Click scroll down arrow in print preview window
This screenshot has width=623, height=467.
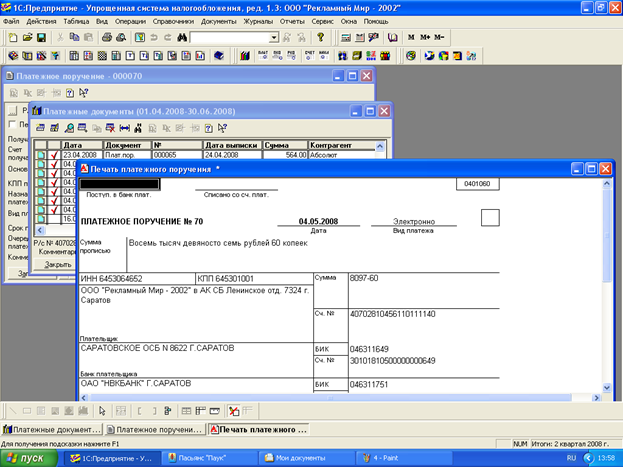pyautogui.click(x=607, y=388)
